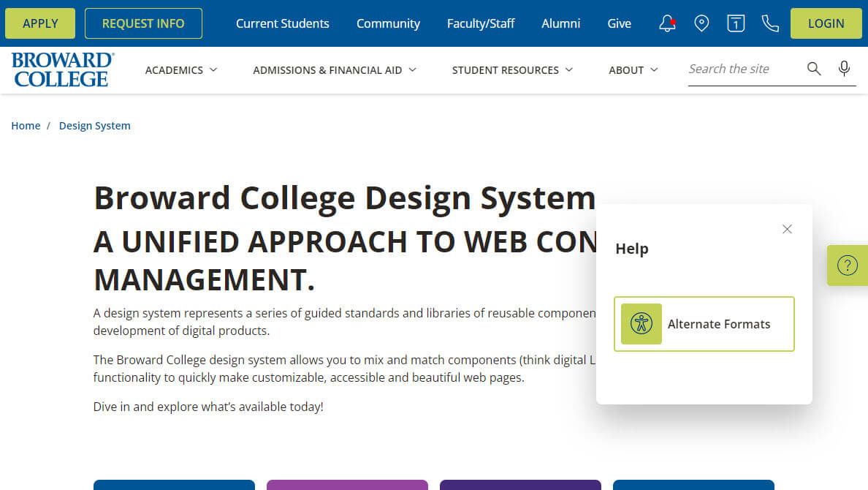Go to Home breadcrumb link

pos(26,126)
